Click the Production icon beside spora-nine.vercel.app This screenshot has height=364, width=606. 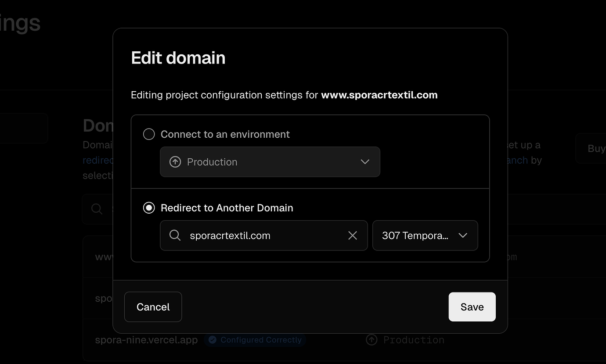point(371,339)
